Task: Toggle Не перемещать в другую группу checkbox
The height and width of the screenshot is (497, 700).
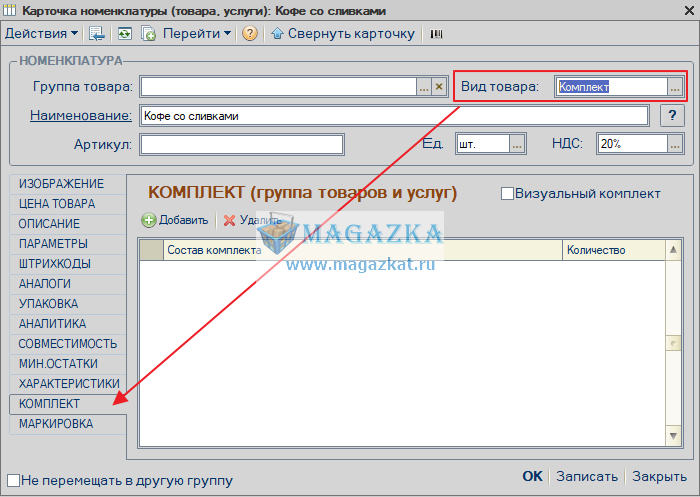Action: pos(13,480)
